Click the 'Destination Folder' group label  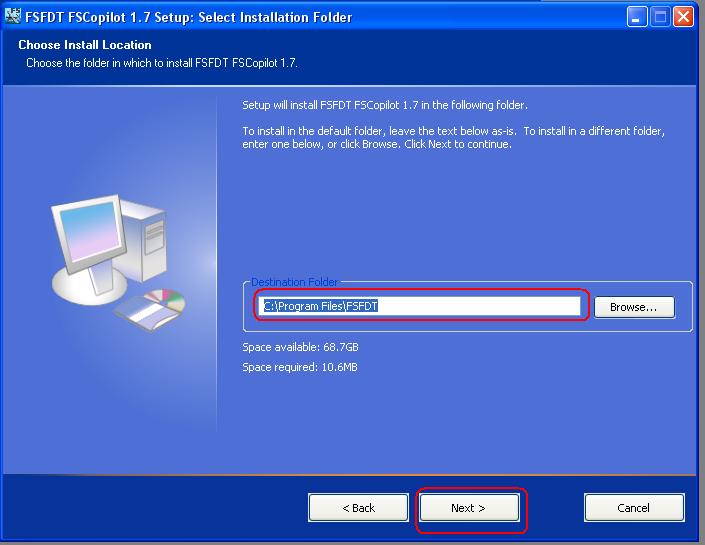point(294,282)
